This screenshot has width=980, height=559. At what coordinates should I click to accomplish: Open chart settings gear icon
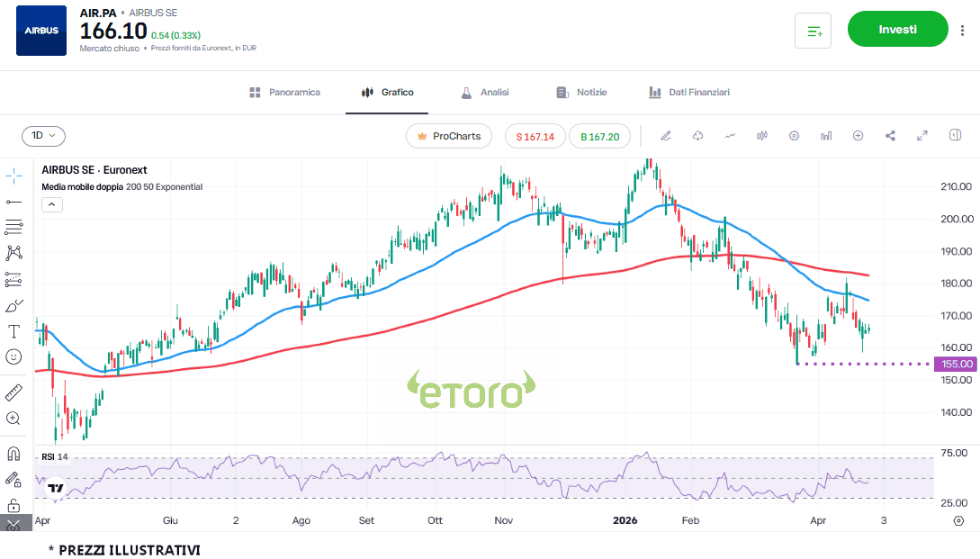[794, 136]
